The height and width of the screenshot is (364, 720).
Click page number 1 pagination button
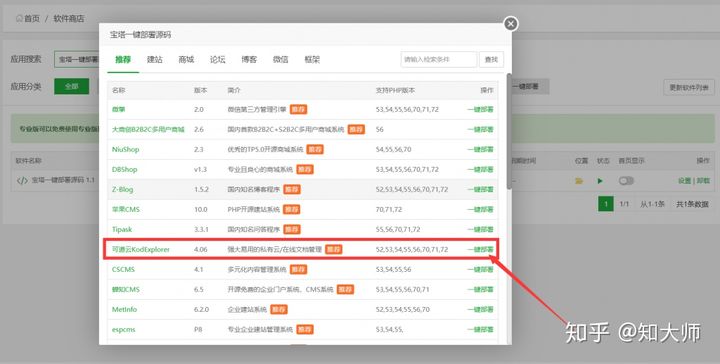(606, 204)
